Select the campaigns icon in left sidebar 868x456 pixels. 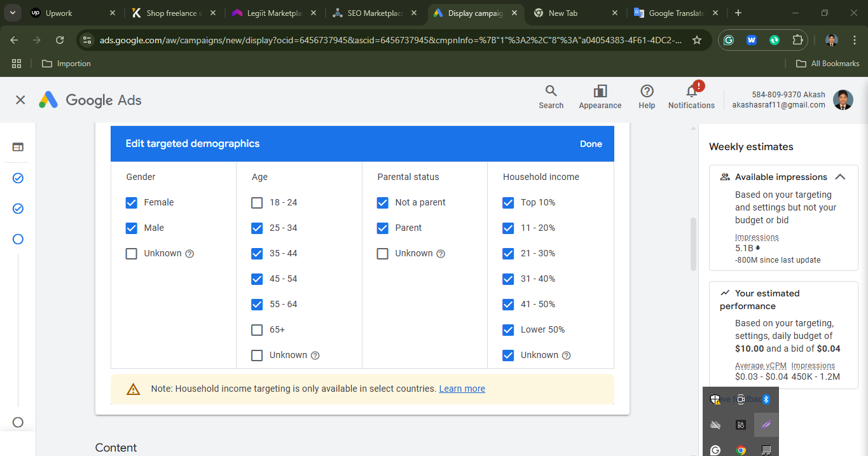[17, 146]
